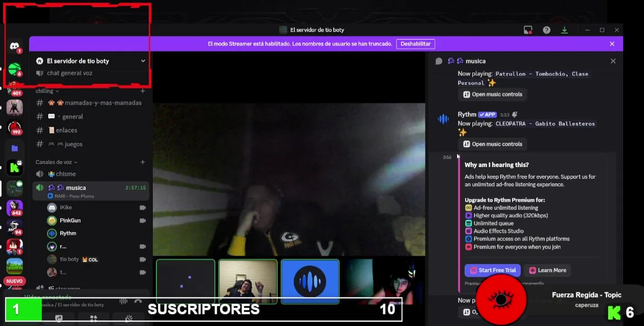Viewport: 644px width, 326px height.
Task: Open the help question mark icon
Action: (547, 30)
